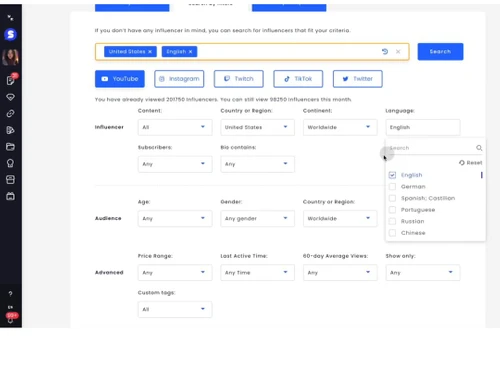Click the EN language switcher in sidebar

tap(10, 307)
